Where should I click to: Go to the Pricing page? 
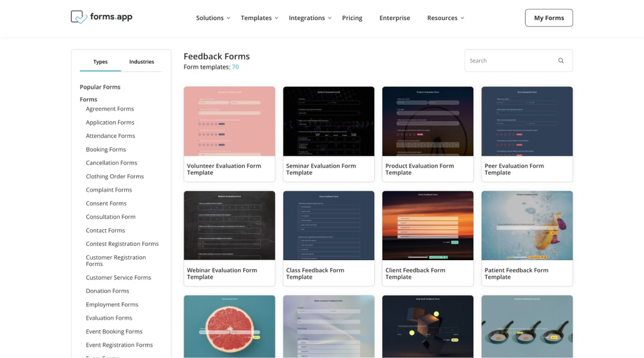click(x=352, y=18)
